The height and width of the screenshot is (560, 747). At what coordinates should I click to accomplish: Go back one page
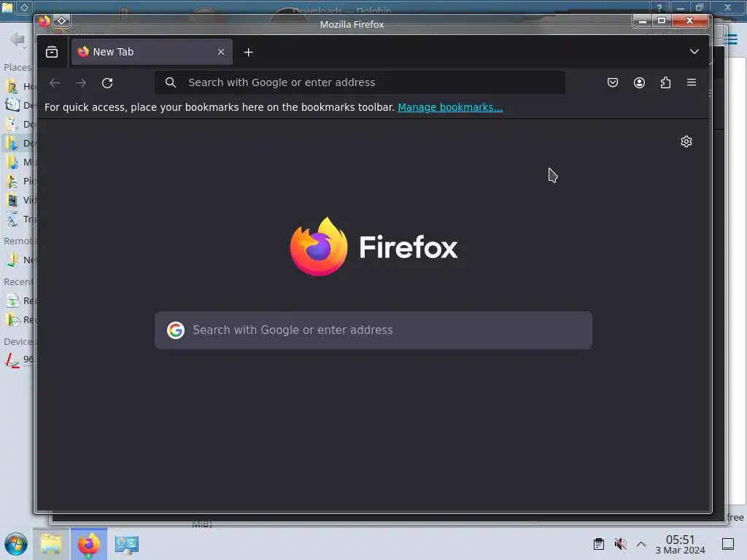55,83
